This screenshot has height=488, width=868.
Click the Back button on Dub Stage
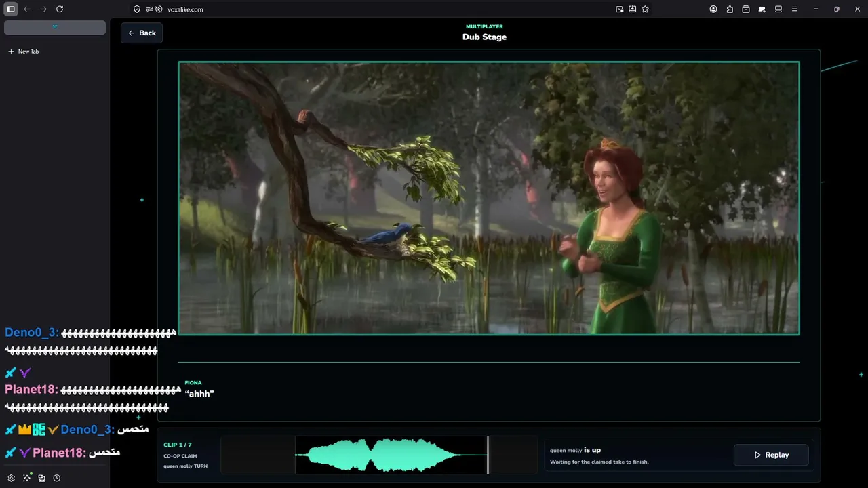(x=142, y=33)
